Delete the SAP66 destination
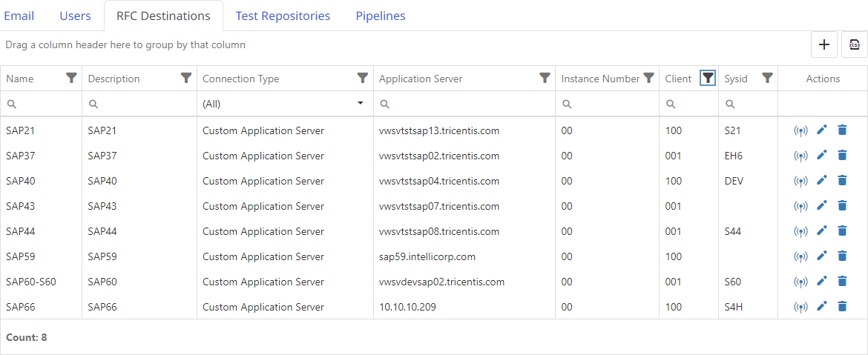The image size is (868, 355). 842,306
